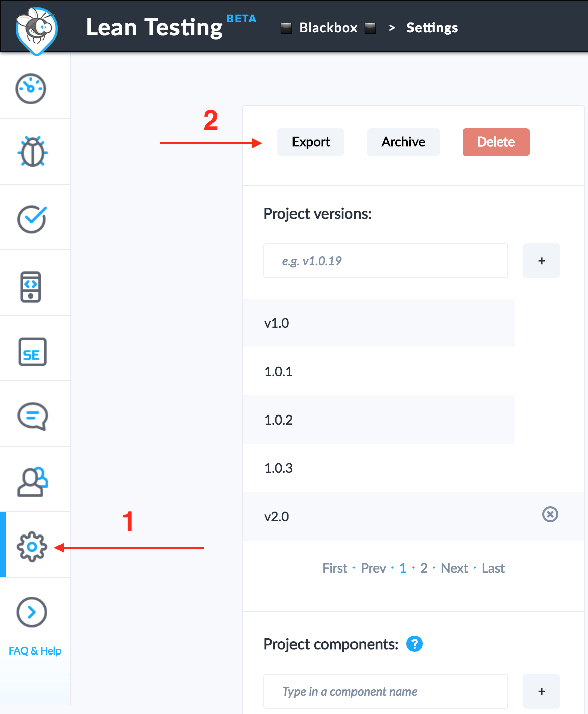Open the bug tracker beetle icon
The height and width of the screenshot is (714, 588).
(x=33, y=152)
